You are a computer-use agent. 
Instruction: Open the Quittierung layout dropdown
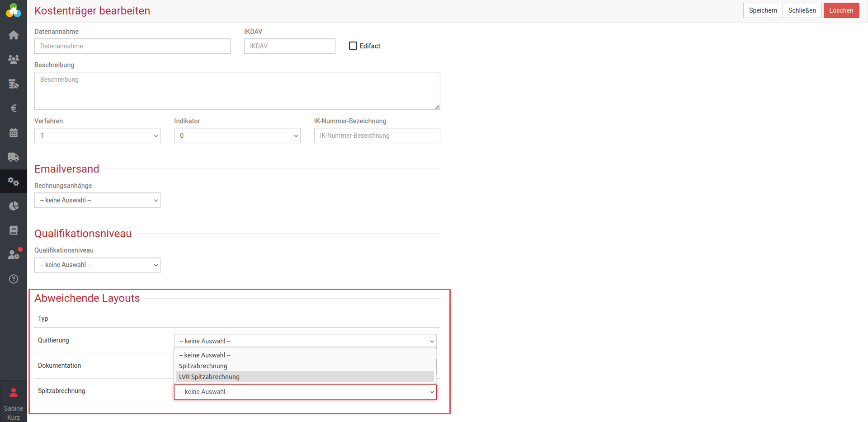(305, 341)
